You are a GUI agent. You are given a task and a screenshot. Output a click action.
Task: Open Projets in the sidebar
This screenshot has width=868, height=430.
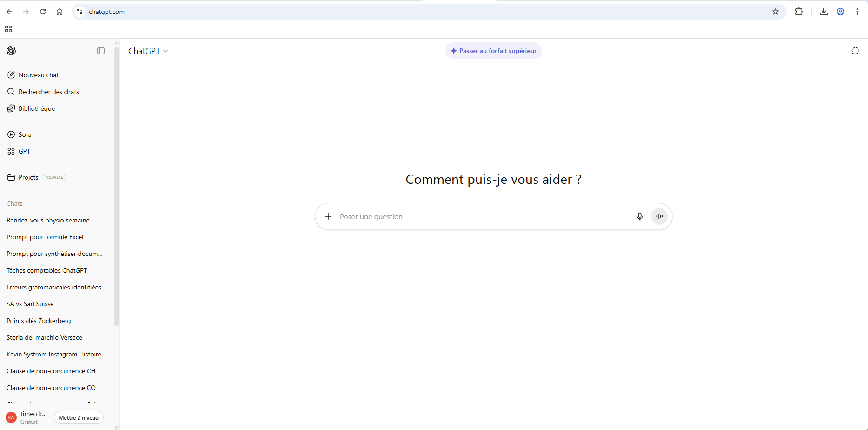pyautogui.click(x=28, y=177)
